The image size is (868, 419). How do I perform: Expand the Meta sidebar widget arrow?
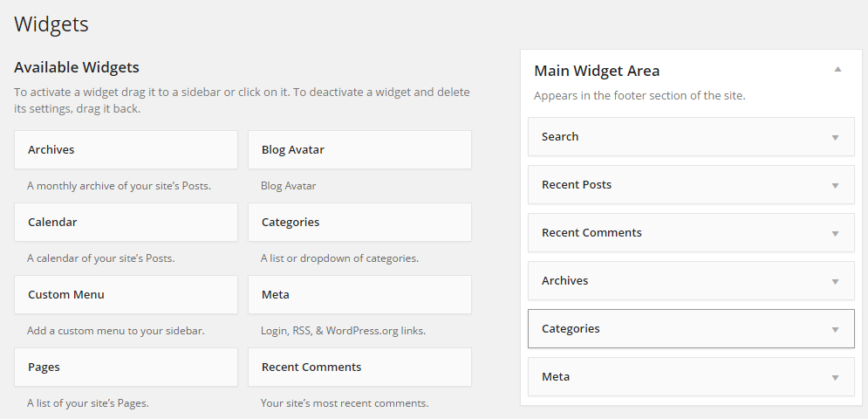coord(836,378)
